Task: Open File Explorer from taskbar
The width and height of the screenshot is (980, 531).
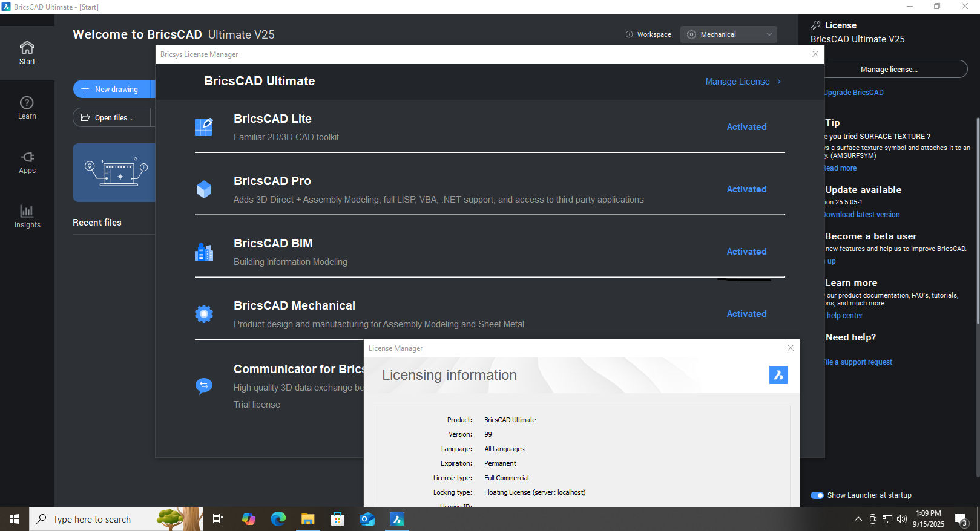Action: pyautogui.click(x=308, y=519)
